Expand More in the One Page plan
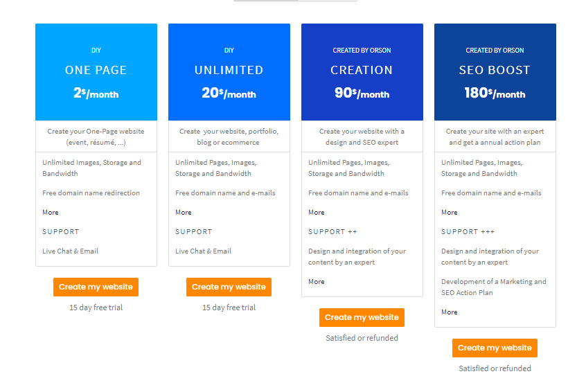This screenshot has width=577, height=392. pyautogui.click(x=51, y=213)
